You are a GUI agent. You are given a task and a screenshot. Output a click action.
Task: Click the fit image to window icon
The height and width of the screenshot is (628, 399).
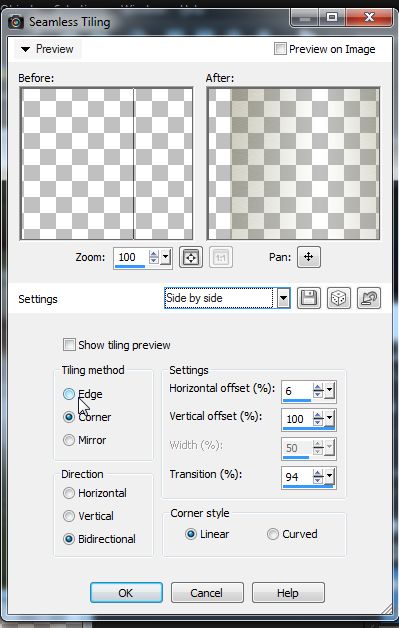191,257
